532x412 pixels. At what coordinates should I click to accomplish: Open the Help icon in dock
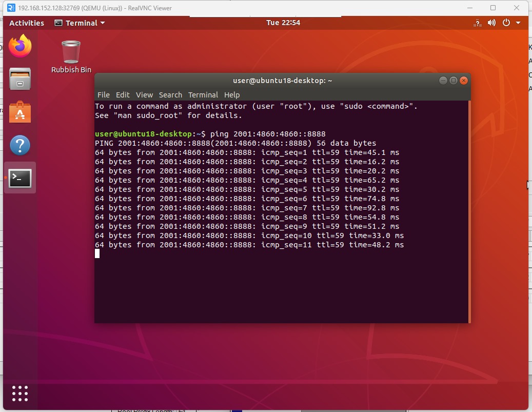point(20,145)
